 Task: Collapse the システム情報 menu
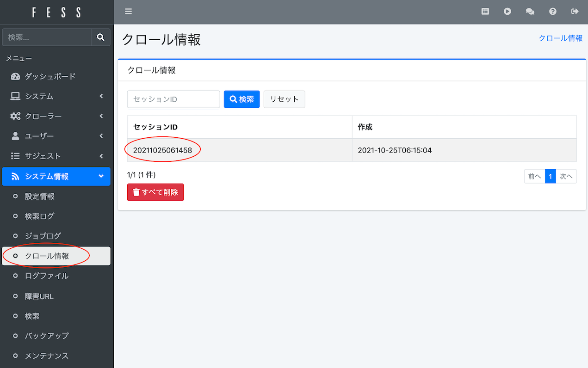click(56, 176)
